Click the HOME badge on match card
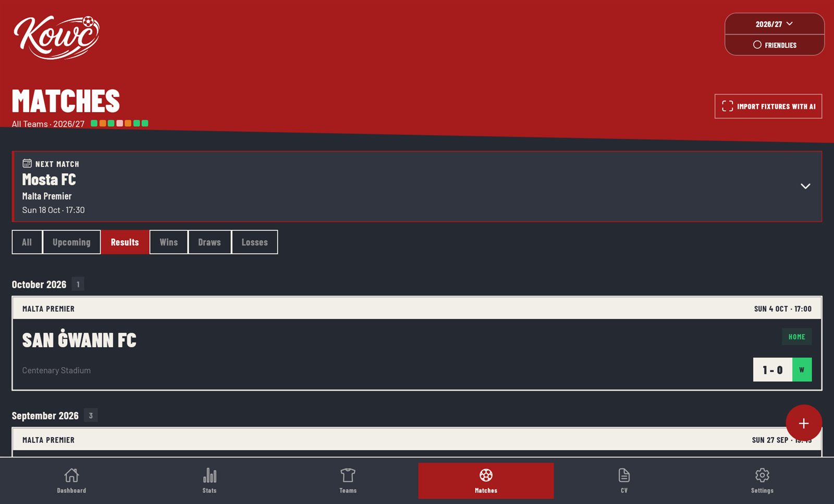This screenshot has height=504, width=834. point(796,337)
